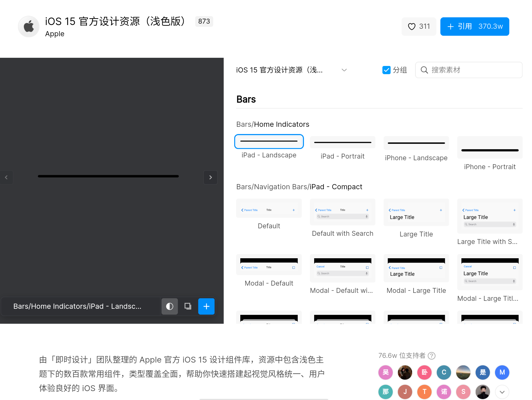Click the supporters help question-mark icon
This screenshot has width=532, height=400.
pos(432,356)
